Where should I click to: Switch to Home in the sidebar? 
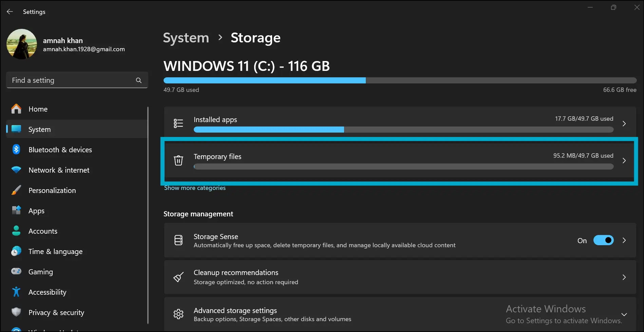[38, 109]
